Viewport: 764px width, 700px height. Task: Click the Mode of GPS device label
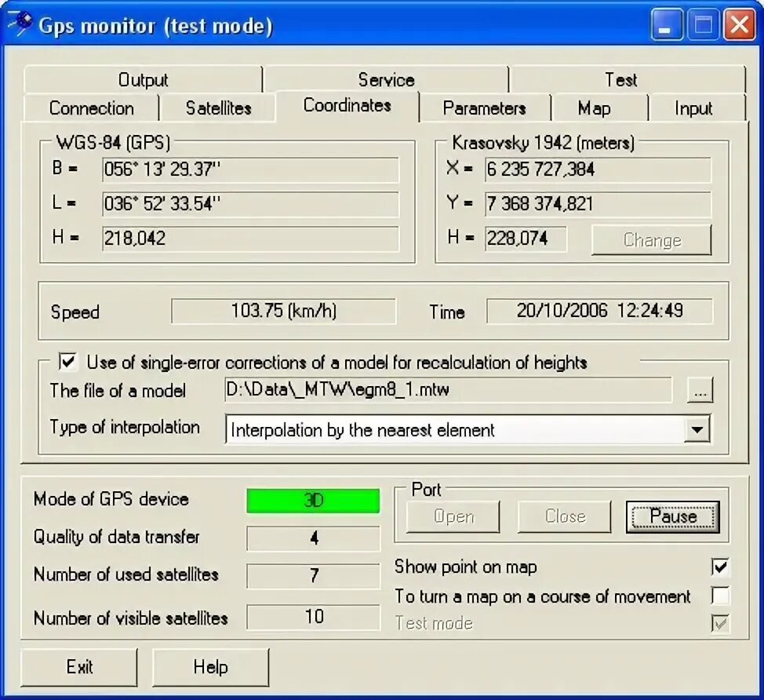point(111,499)
